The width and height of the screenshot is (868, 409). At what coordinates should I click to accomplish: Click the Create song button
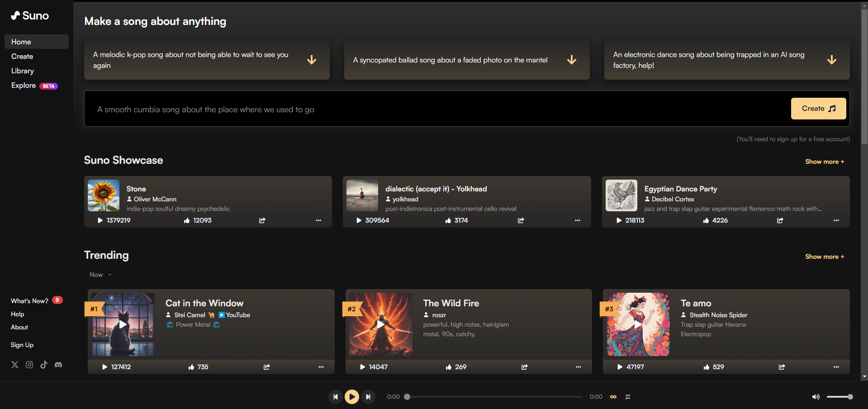(818, 109)
